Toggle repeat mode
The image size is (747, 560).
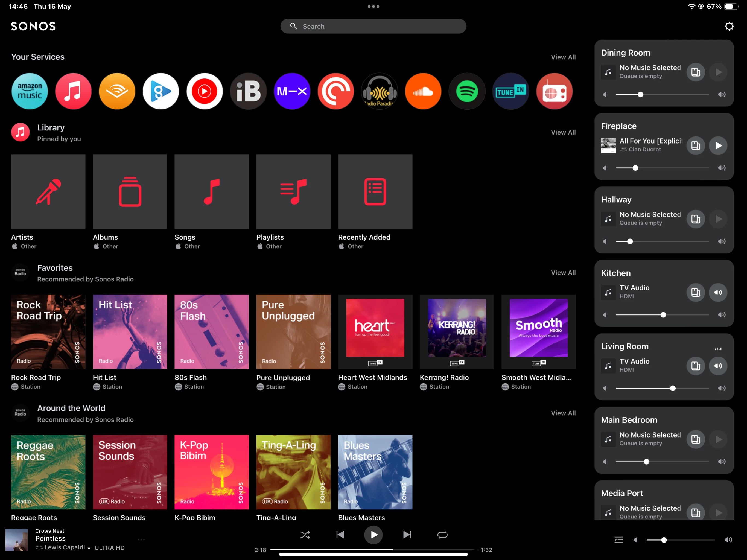coord(442,535)
